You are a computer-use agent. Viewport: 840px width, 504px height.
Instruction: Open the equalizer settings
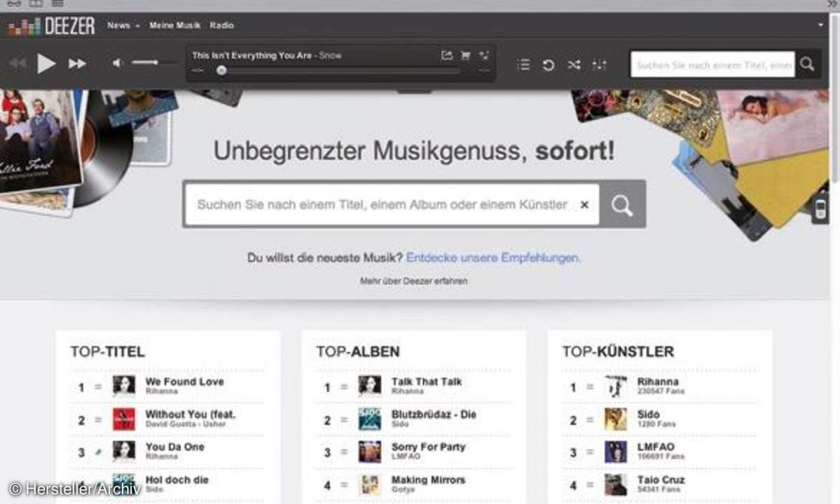(x=599, y=64)
